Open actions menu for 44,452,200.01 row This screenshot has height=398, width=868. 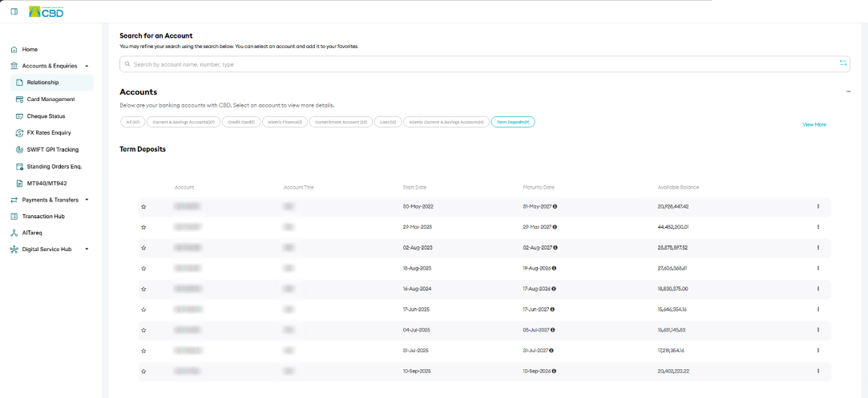(818, 227)
